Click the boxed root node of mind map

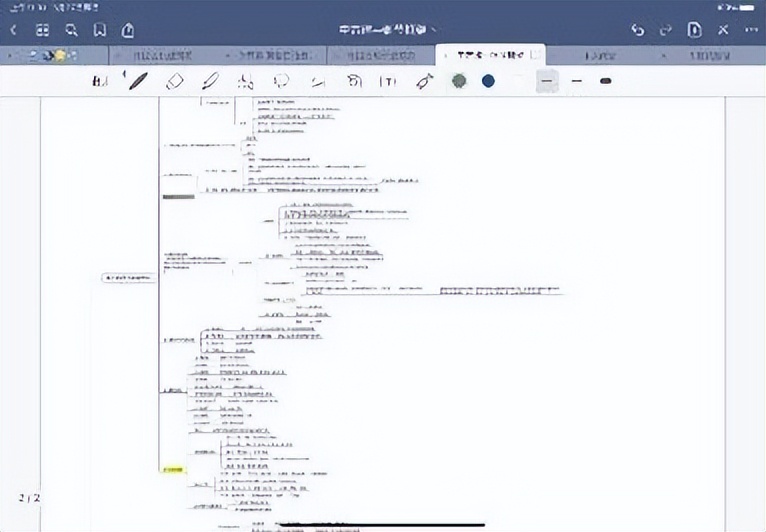(128, 278)
